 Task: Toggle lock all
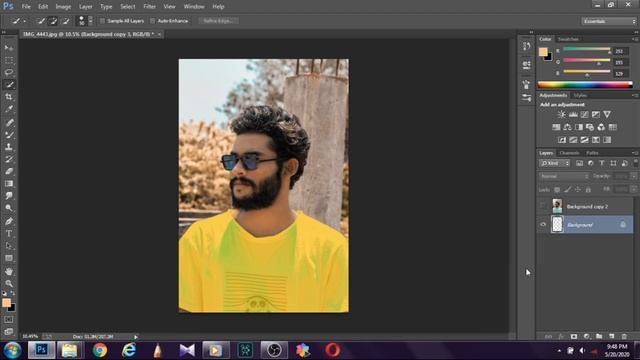coord(588,189)
